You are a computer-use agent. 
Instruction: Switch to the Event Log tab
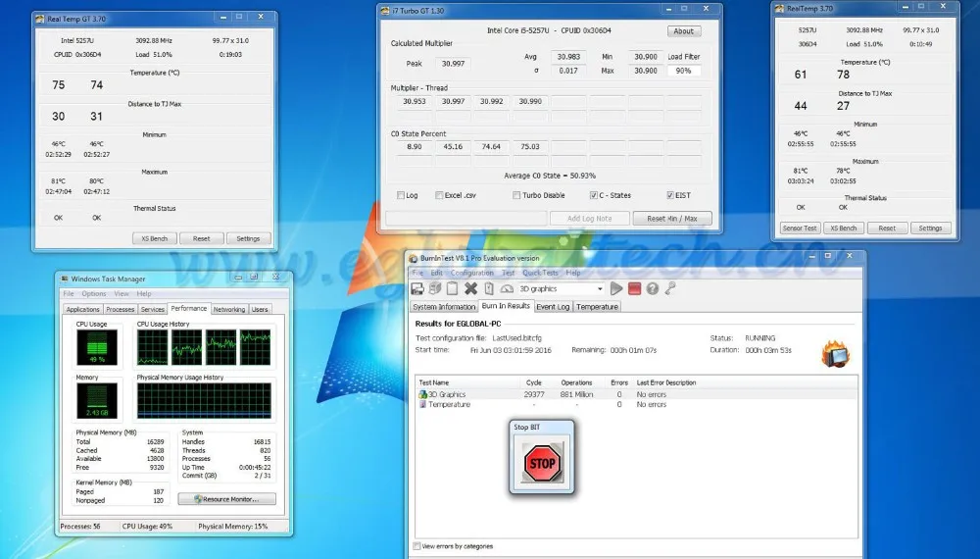click(553, 306)
